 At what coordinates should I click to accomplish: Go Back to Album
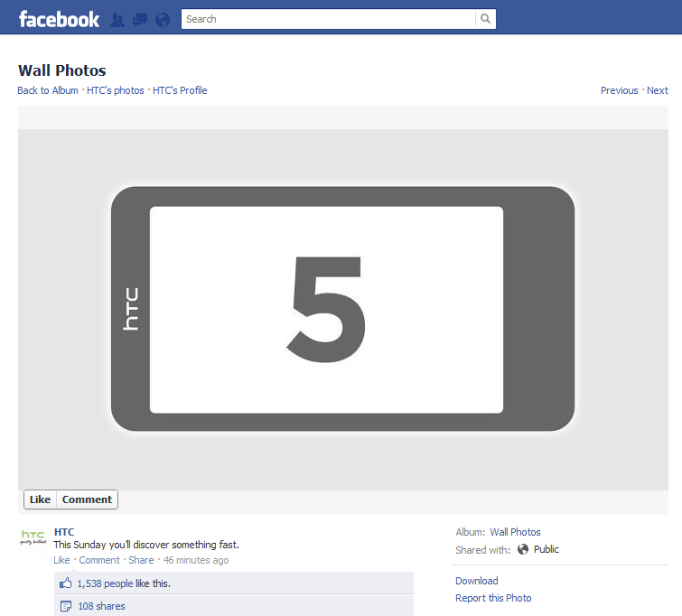click(x=48, y=90)
